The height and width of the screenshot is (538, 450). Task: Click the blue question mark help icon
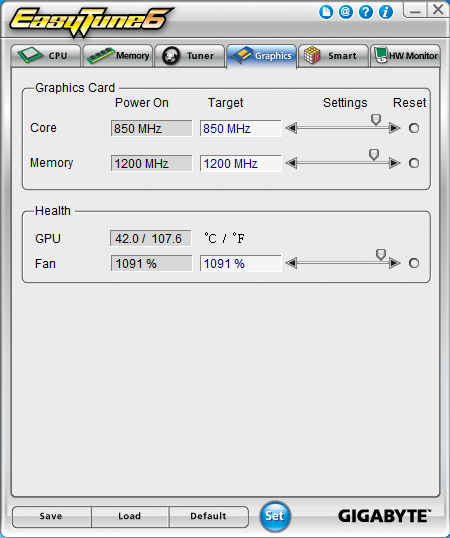point(366,12)
